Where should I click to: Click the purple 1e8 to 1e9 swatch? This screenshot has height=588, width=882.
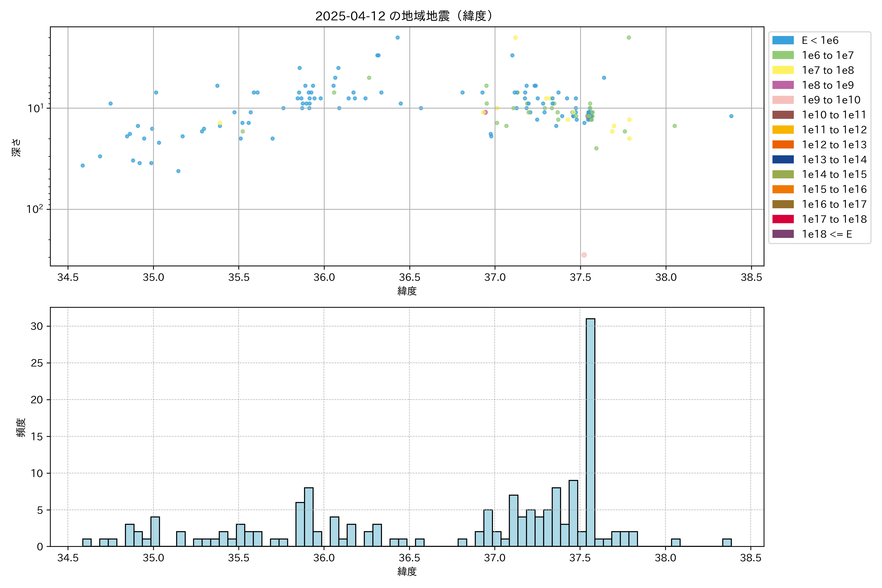[x=783, y=85]
